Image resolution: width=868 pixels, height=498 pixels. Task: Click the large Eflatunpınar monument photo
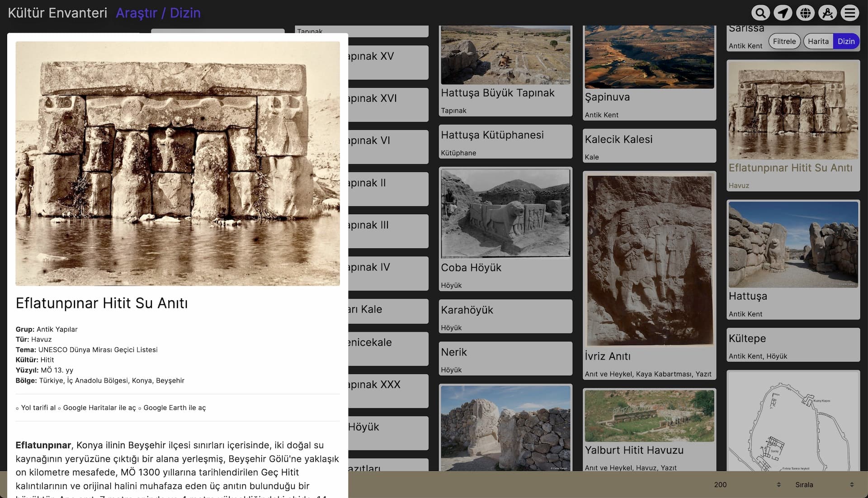[x=178, y=163]
